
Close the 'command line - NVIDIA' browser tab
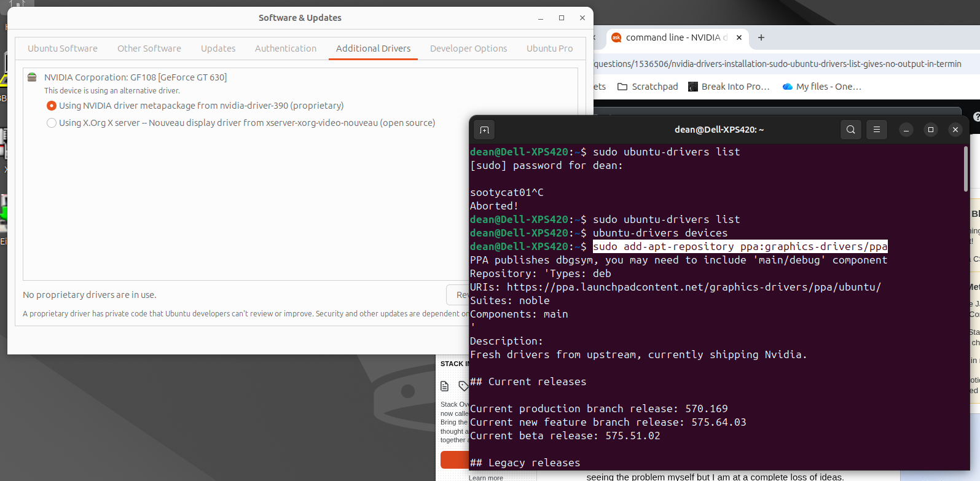point(739,37)
